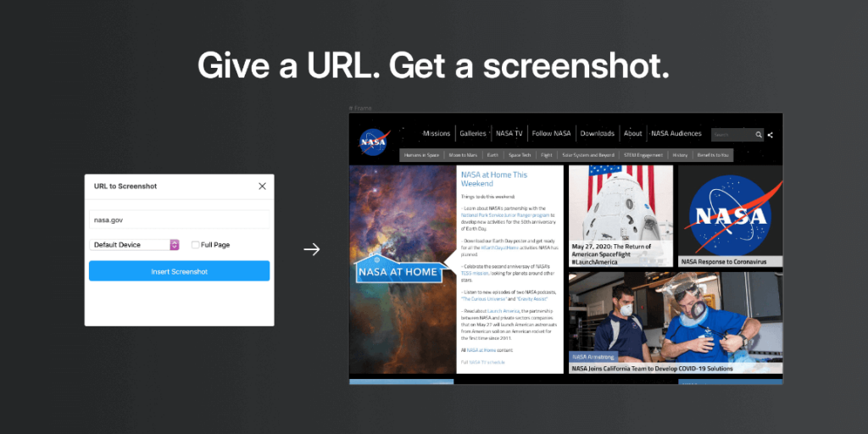Select the STEM Engagement topic tab
Image resolution: width=868 pixels, height=434 pixels.
[643, 155]
